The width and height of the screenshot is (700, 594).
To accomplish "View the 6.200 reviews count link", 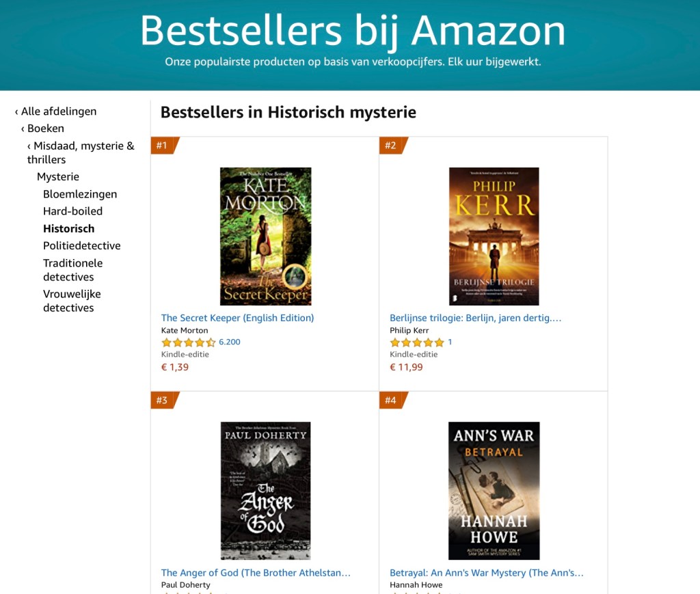I will [x=230, y=342].
